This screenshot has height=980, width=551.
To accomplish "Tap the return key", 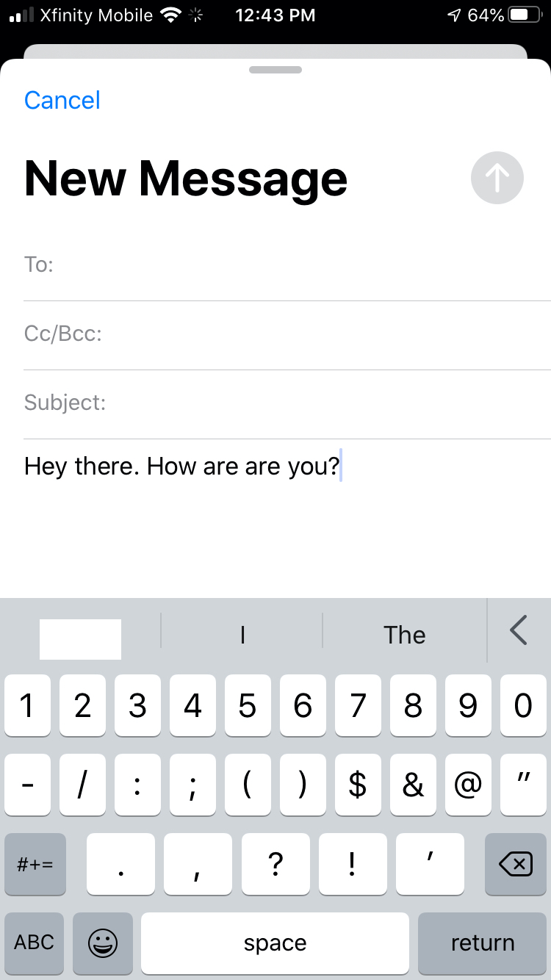I will click(483, 943).
